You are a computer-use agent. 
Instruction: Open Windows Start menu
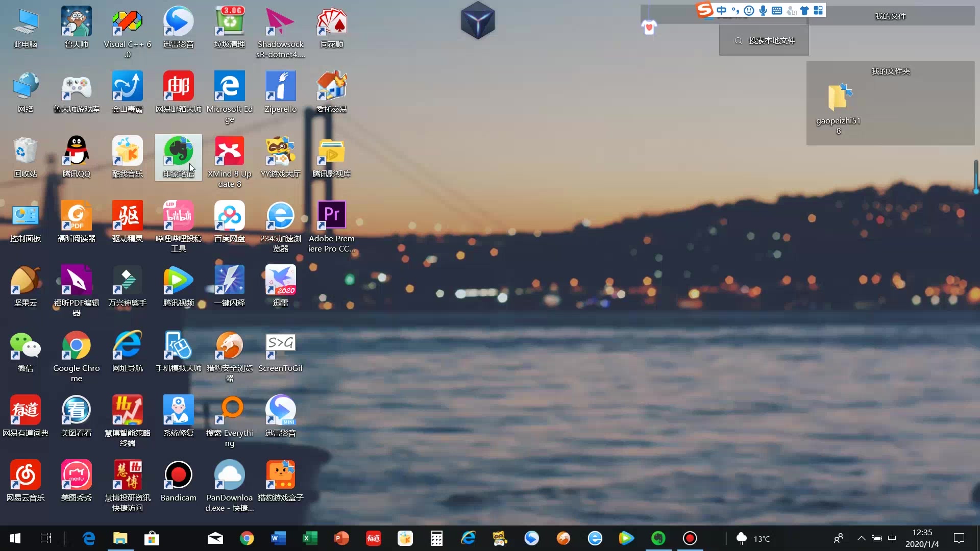pos(15,538)
